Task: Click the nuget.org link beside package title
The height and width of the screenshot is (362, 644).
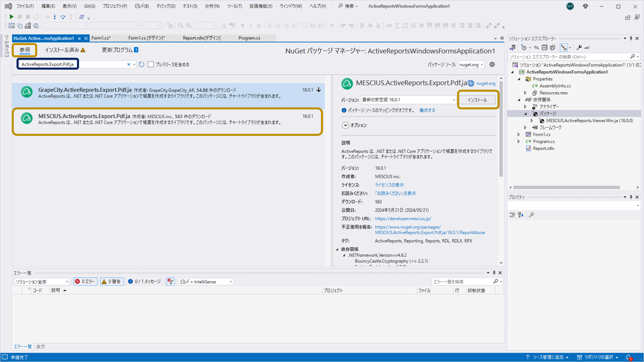Action: [486, 83]
